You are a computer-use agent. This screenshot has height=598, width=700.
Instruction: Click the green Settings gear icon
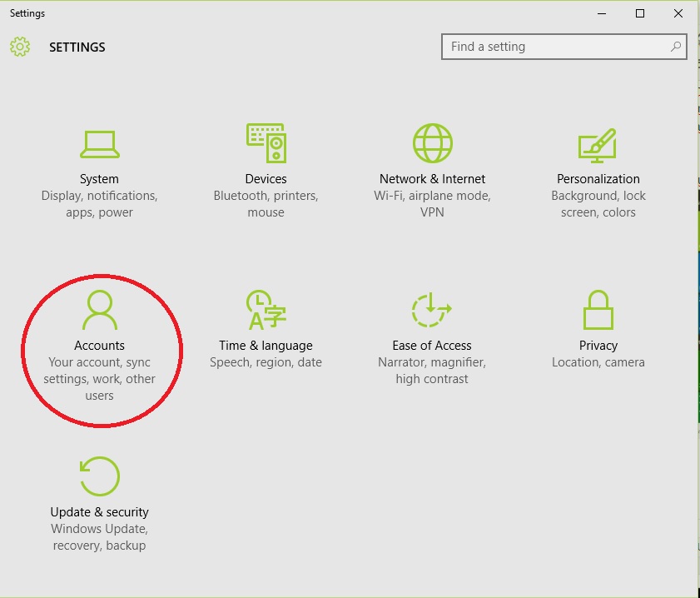(x=20, y=47)
